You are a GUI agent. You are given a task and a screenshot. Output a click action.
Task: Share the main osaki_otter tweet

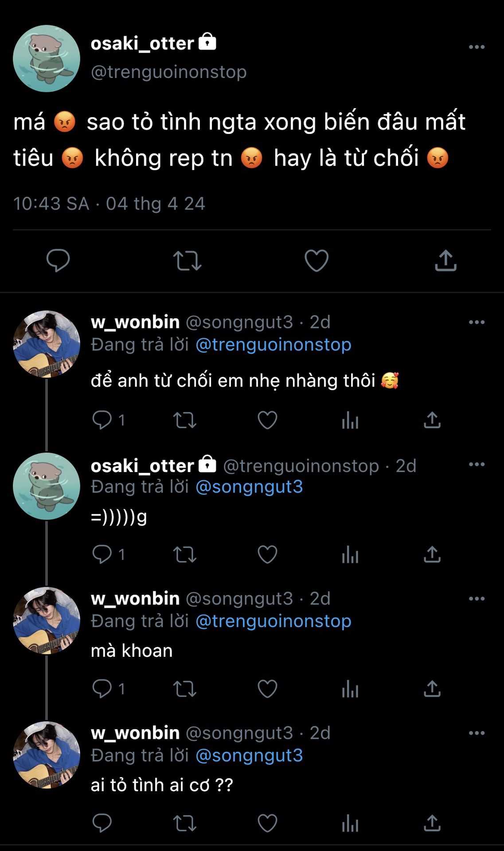pyautogui.click(x=445, y=261)
